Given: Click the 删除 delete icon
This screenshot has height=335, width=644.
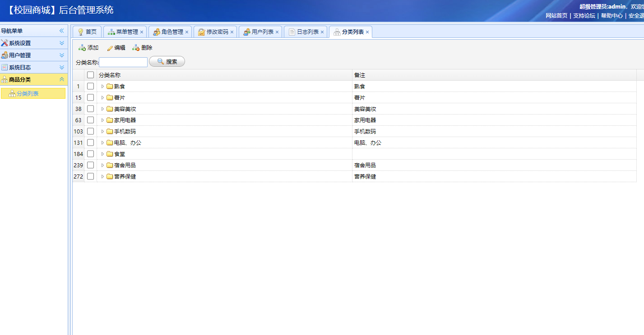Looking at the screenshot, I should (136, 48).
